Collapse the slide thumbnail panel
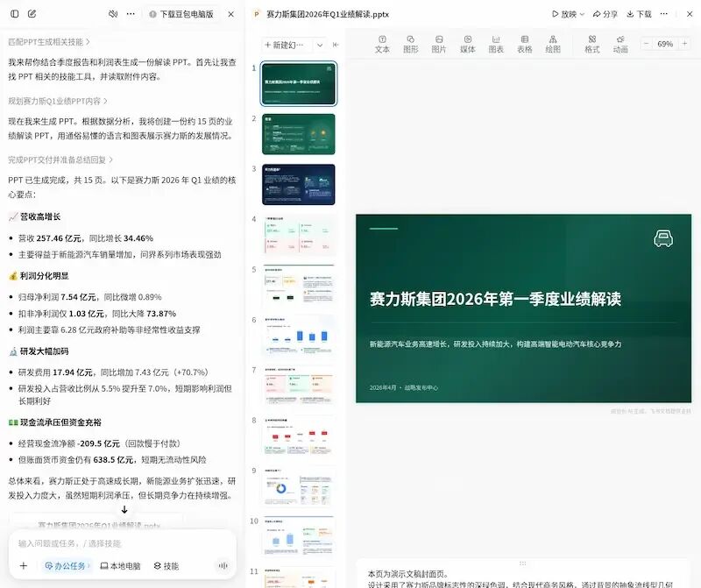Image resolution: width=701 pixels, height=588 pixels. pos(336,45)
